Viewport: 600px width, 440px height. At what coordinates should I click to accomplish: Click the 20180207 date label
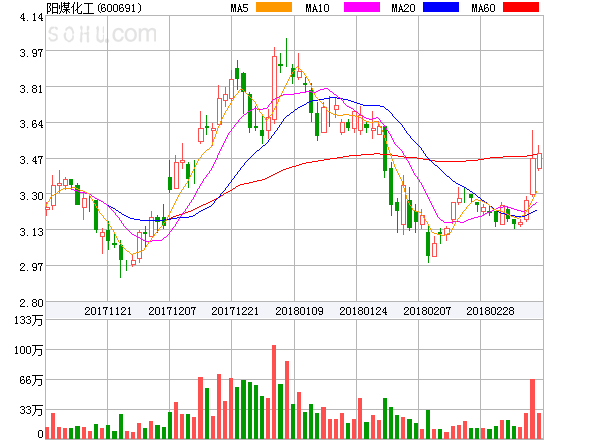pos(427,311)
